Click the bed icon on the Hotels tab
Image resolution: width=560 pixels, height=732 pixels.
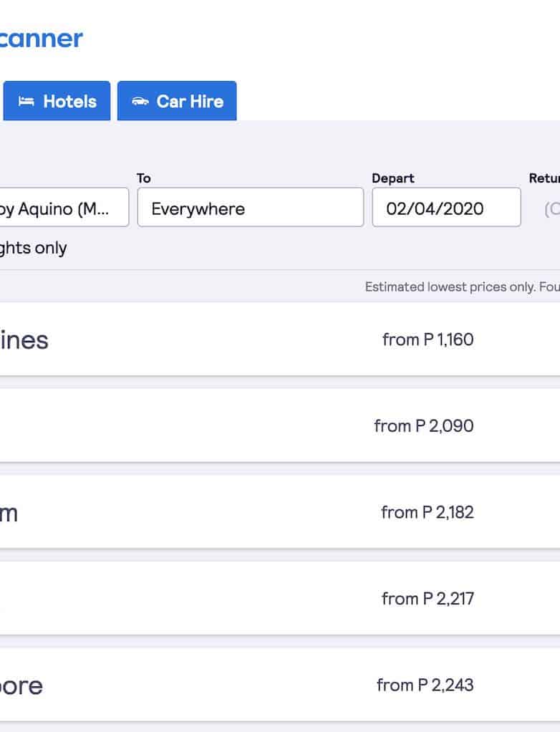[x=26, y=101]
